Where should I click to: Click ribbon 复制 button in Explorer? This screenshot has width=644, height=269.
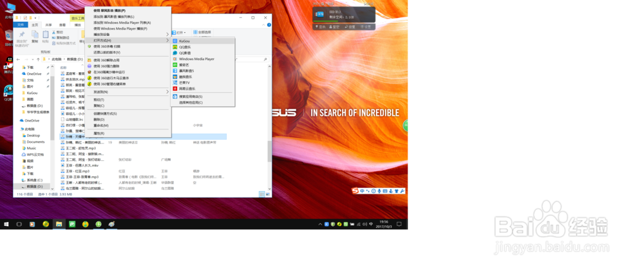(35, 37)
